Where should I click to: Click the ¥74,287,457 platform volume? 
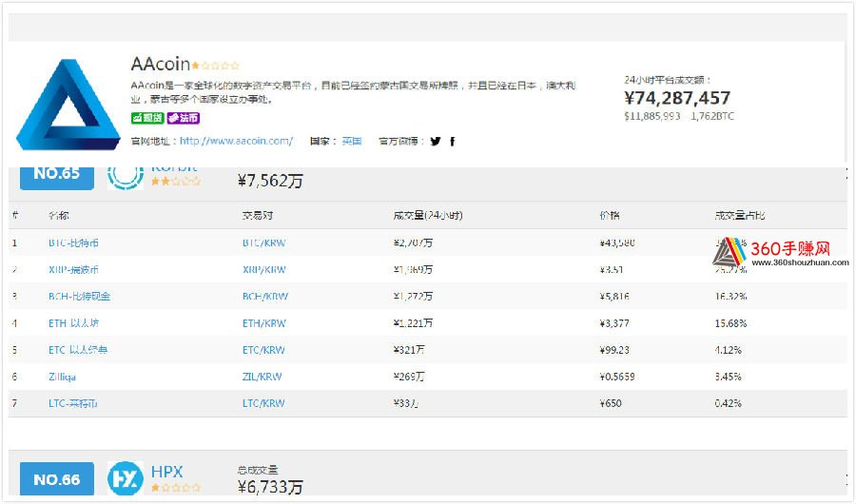coord(677,98)
